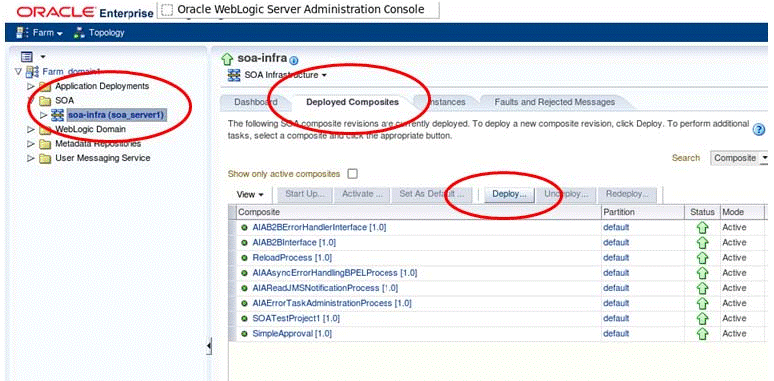Click Active mode cell for AIAB2BInterface
This screenshot has width=774, height=381.
pos(734,242)
